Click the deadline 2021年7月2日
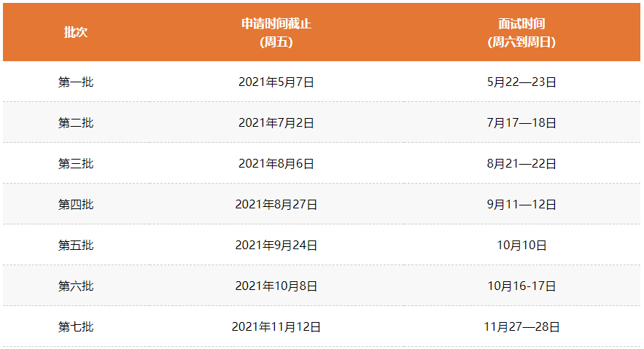The height and width of the screenshot is (349, 644). [276, 123]
